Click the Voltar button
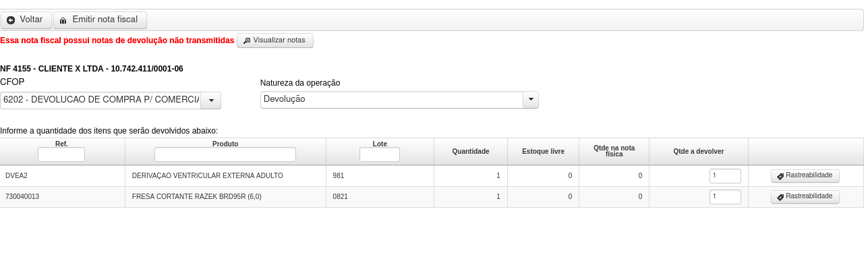The height and width of the screenshot is (257, 868). click(x=26, y=20)
